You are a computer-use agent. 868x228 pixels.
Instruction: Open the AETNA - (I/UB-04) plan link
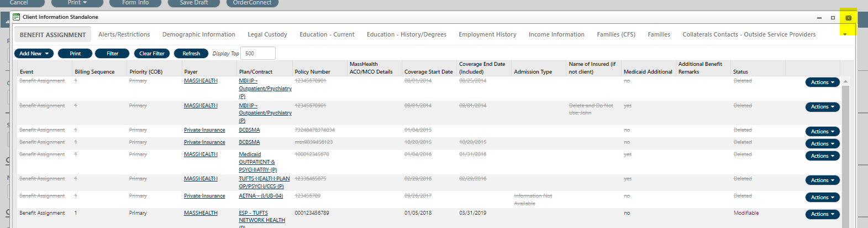click(261, 196)
